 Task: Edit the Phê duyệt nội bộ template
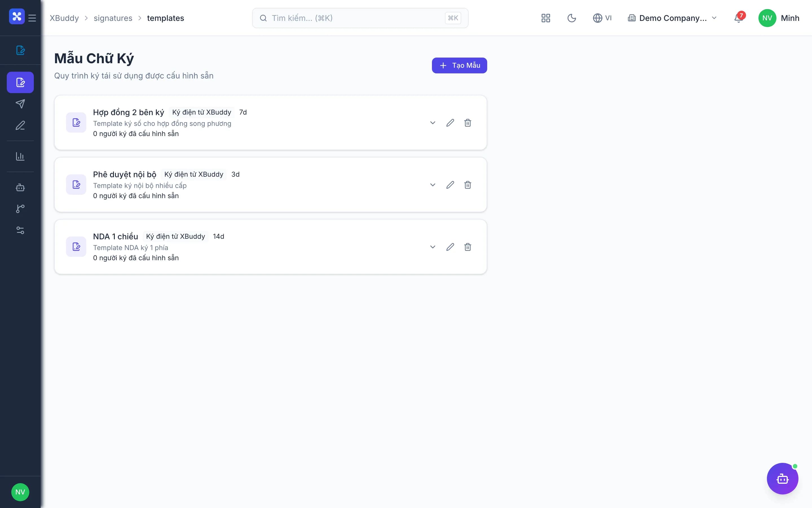[x=450, y=185]
